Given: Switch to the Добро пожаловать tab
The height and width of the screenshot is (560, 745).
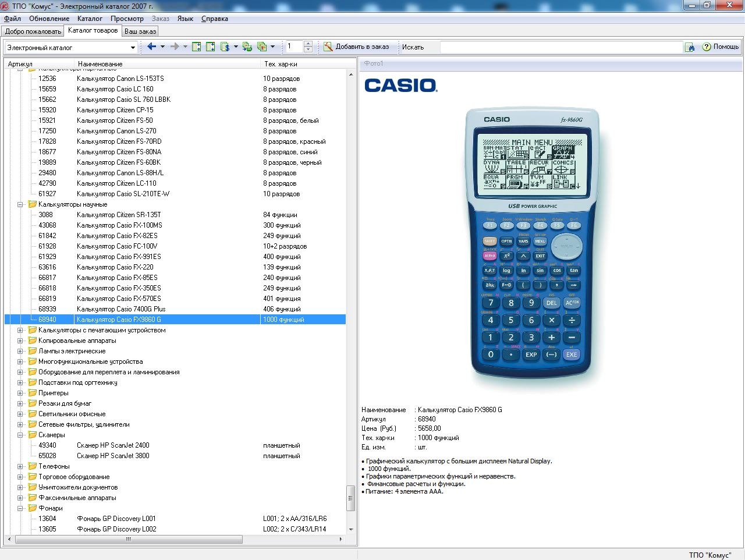Looking at the screenshot, I should pos(33,31).
